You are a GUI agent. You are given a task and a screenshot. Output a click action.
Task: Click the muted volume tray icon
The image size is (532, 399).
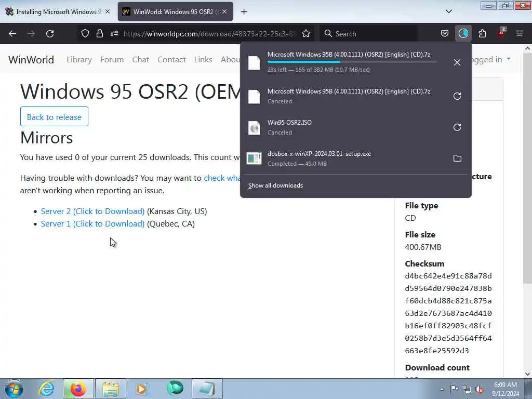(x=480, y=390)
